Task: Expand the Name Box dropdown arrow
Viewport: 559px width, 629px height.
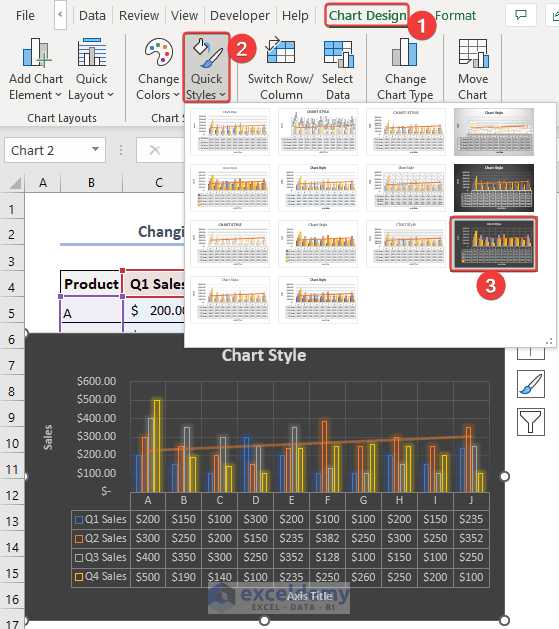Action: click(x=95, y=150)
